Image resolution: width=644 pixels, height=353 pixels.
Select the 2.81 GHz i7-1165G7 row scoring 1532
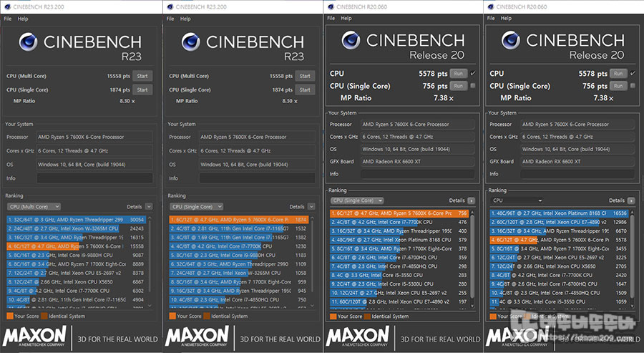[x=238, y=228]
